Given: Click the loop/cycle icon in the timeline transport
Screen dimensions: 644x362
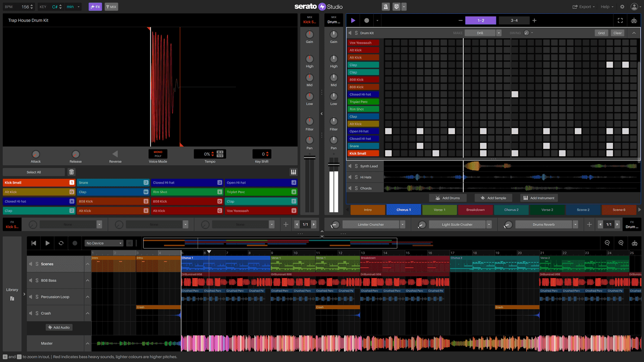Looking at the screenshot, I should point(61,243).
